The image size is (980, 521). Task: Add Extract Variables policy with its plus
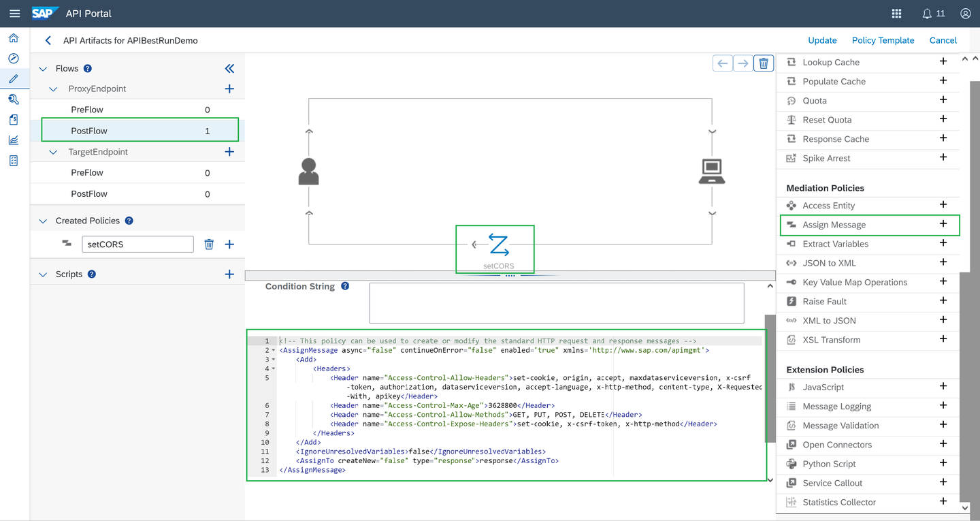point(943,243)
